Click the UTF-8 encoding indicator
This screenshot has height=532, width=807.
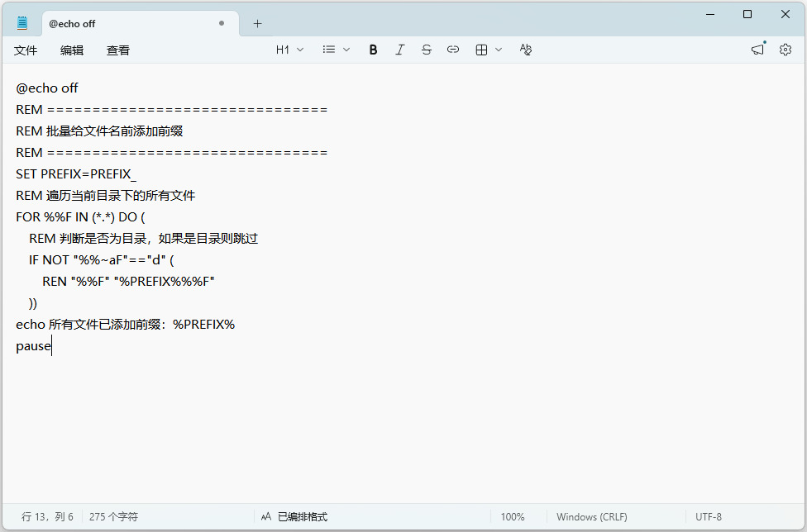pyautogui.click(x=708, y=516)
